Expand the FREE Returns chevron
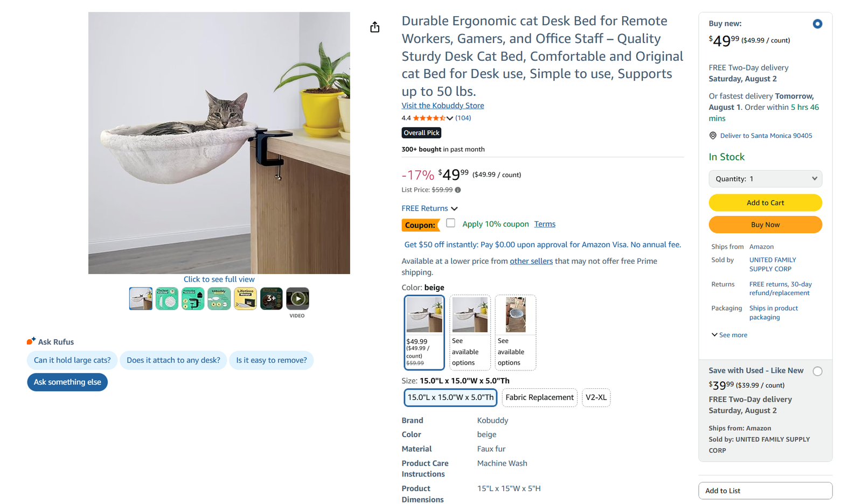 pos(454,209)
